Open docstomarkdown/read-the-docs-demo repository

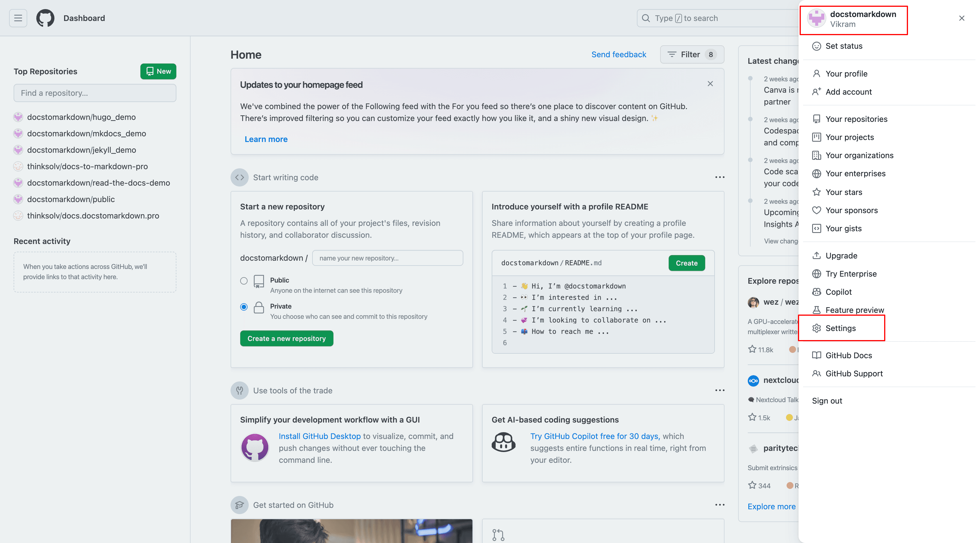(x=98, y=183)
